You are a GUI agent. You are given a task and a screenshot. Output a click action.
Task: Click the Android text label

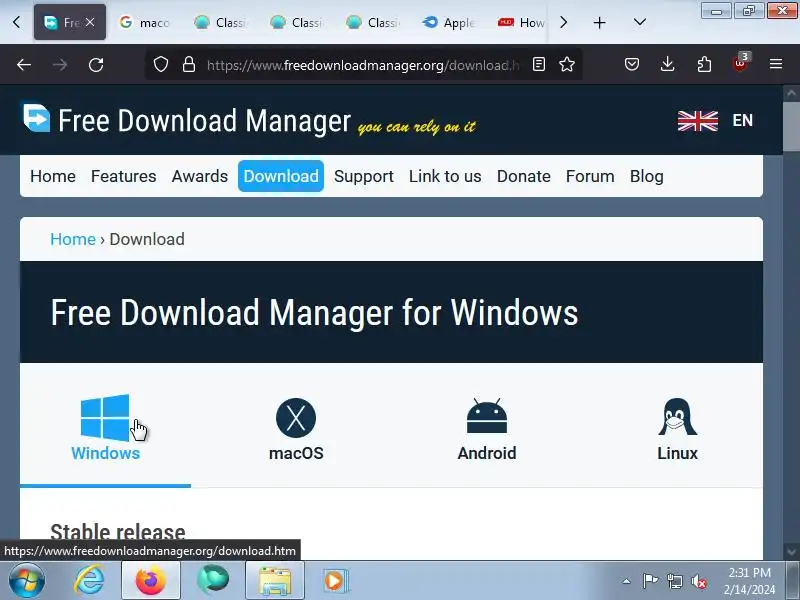(x=487, y=453)
